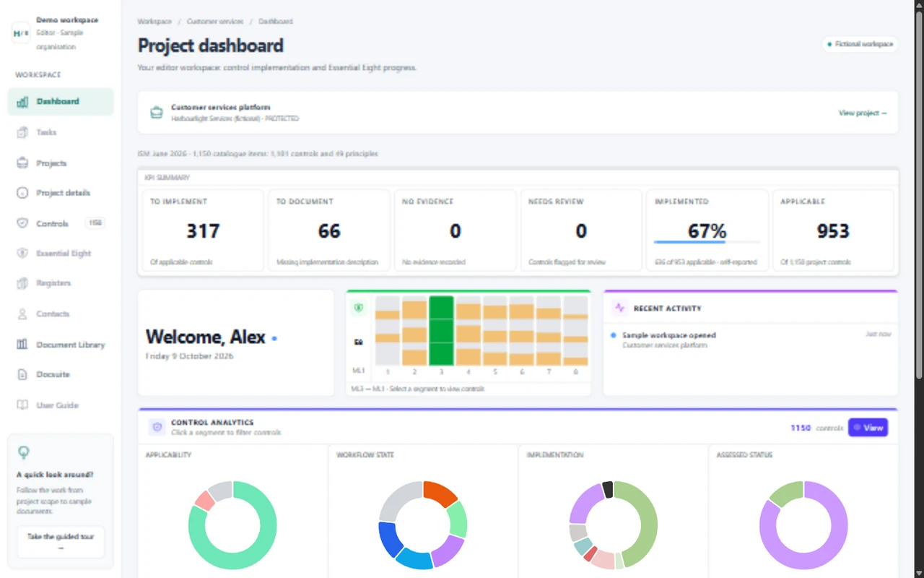Click the Projects briefcase icon in sidebar
Image resolution: width=924 pixels, height=578 pixels.
tap(22, 163)
